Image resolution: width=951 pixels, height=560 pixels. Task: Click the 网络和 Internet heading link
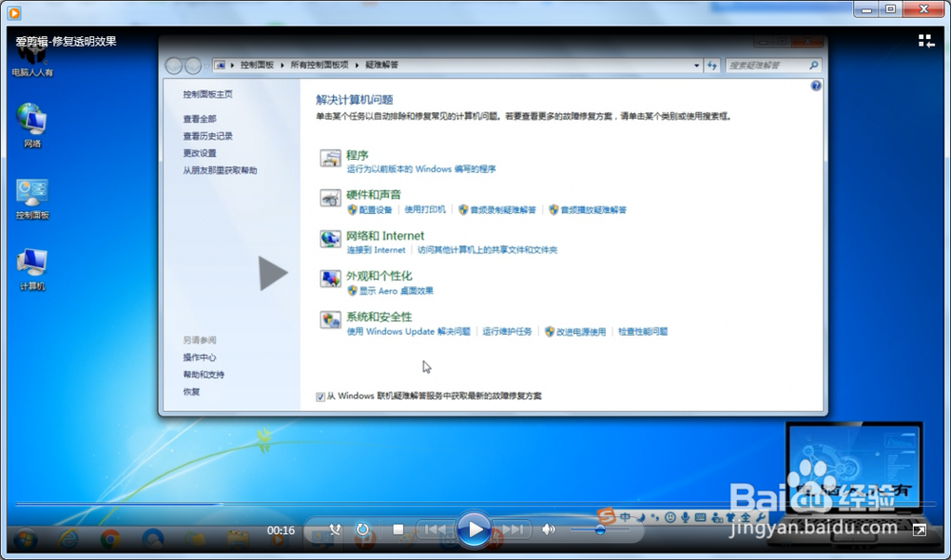coord(385,236)
